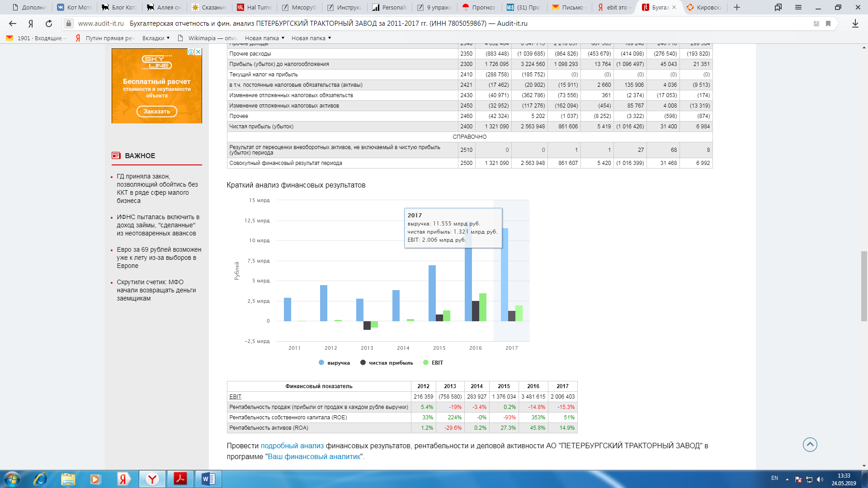This screenshot has width=868, height=488.
Task: Select the Чистая прибыль (убыток) row label
Action: [x=261, y=127]
